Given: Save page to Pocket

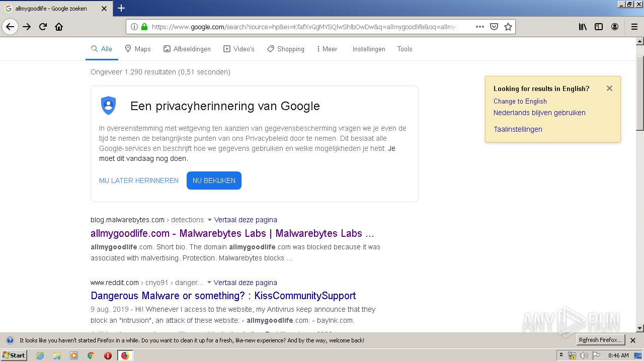Looking at the screenshot, I should 494,27.
